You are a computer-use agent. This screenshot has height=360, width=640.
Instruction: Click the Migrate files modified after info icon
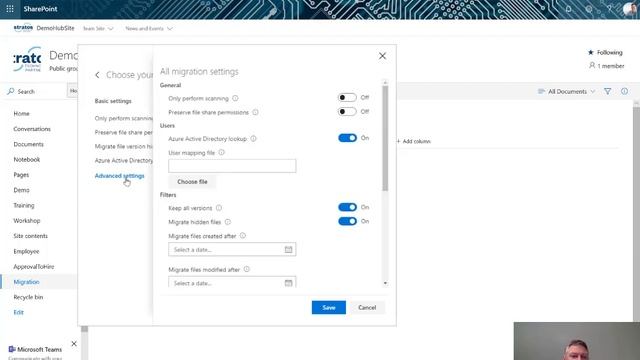(247, 269)
